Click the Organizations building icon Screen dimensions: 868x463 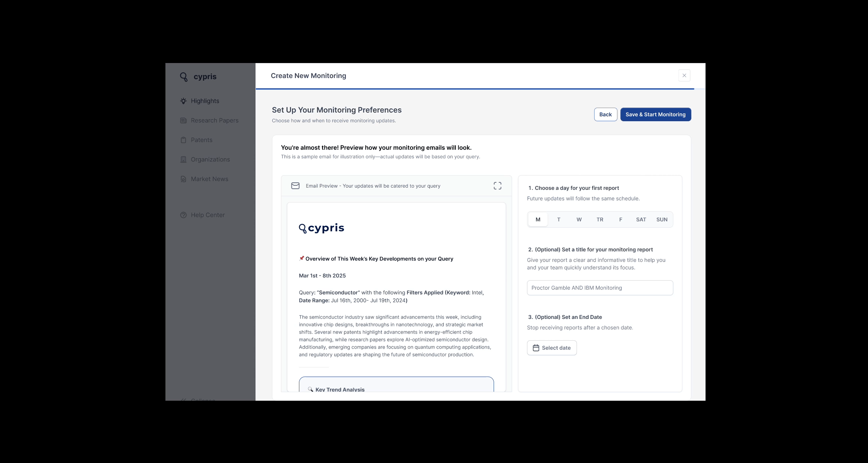click(183, 159)
